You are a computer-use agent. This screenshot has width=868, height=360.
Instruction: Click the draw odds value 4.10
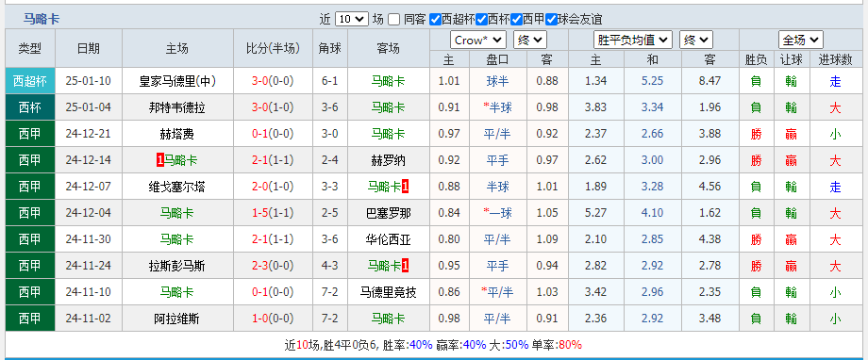[653, 213]
